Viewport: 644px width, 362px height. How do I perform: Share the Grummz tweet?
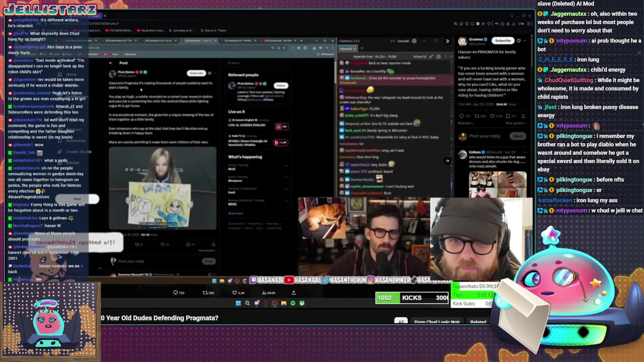click(523, 116)
